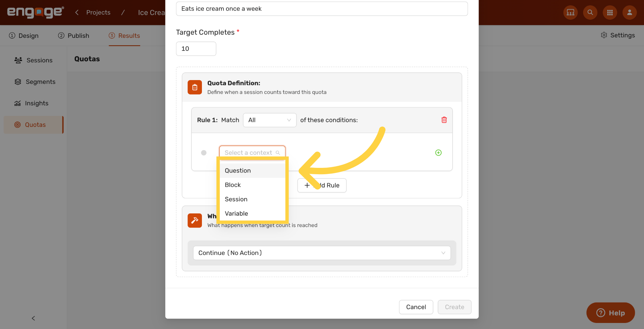
Task: Collapse the sidebar with the chevron
Action: (x=33, y=318)
